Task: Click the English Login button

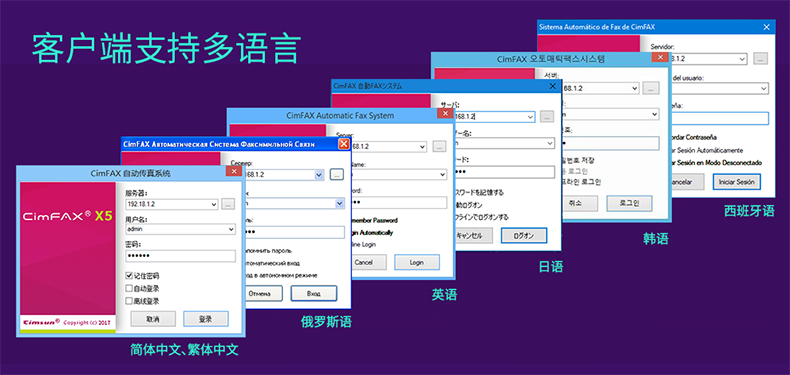Action: (x=417, y=263)
